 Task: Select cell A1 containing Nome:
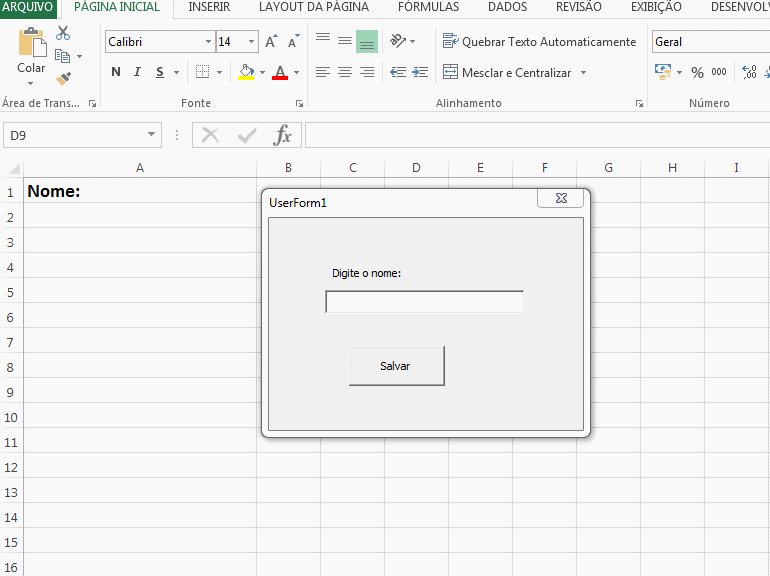pos(140,191)
